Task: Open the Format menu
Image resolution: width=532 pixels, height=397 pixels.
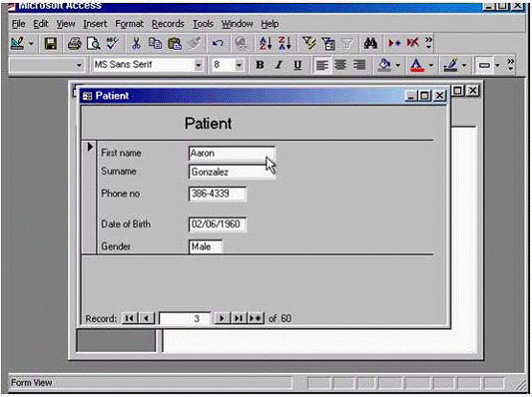Action: click(129, 24)
